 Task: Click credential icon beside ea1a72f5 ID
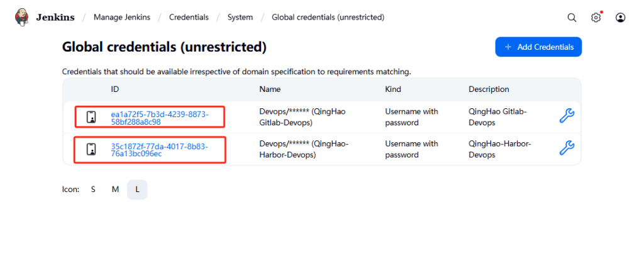coord(91,116)
